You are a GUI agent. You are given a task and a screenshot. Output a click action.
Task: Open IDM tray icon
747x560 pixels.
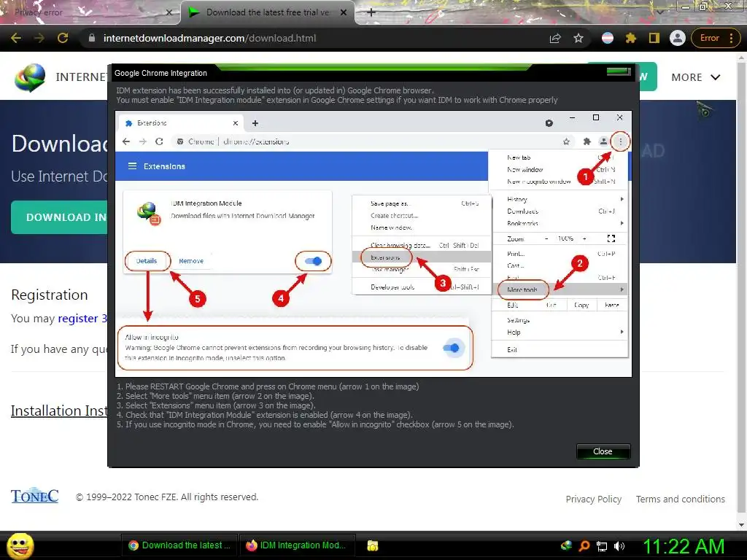[x=566, y=545]
